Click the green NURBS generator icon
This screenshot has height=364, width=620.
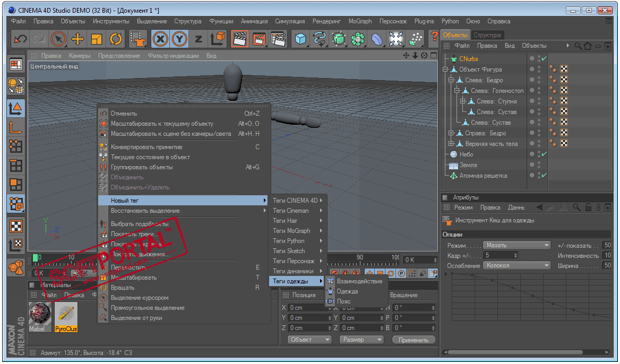tap(339, 39)
